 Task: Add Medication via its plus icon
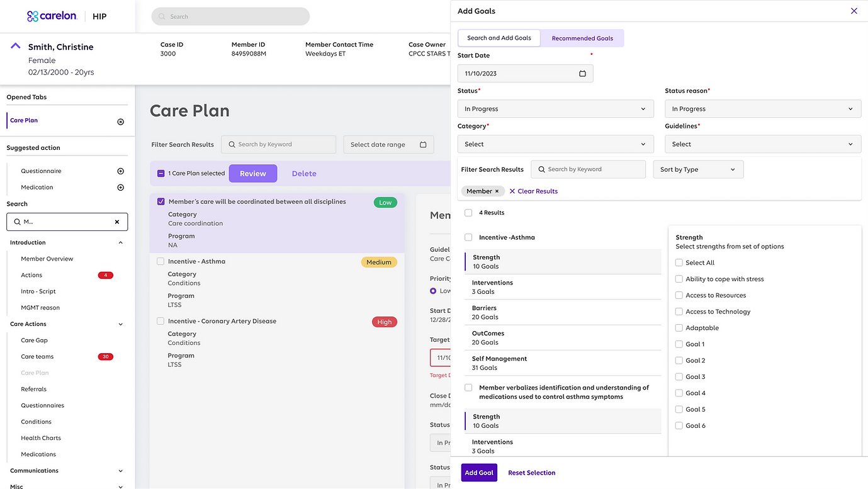click(x=120, y=187)
